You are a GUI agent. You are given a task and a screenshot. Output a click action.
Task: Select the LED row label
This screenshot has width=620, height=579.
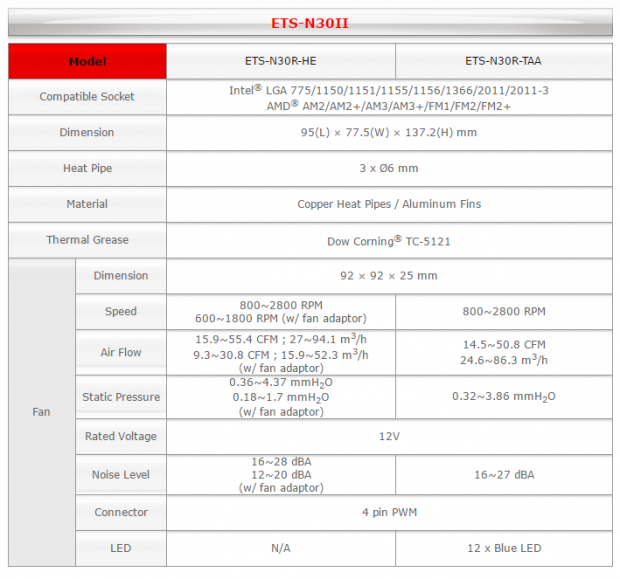point(121,548)
